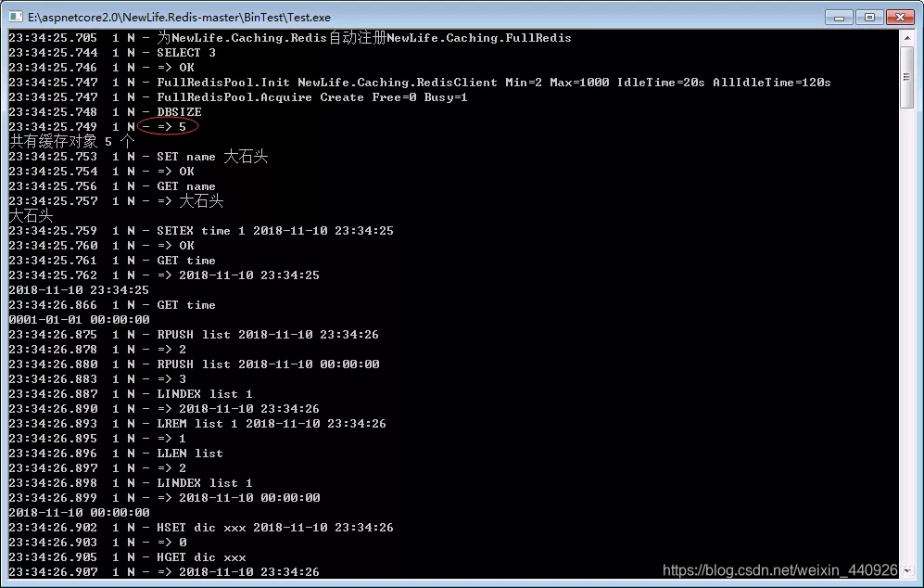Click the 'GET name' command line
Viewport: 924px width, 588px height.
pos(112,185)
